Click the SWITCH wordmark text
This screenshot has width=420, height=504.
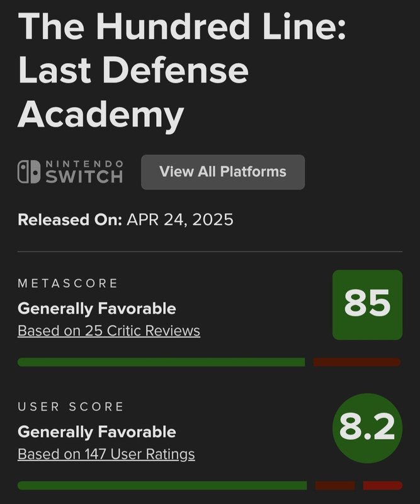point(84,176)
